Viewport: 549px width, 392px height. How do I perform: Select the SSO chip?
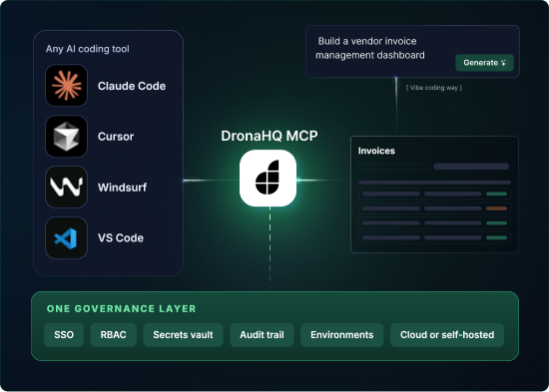(x=64, y=335)
